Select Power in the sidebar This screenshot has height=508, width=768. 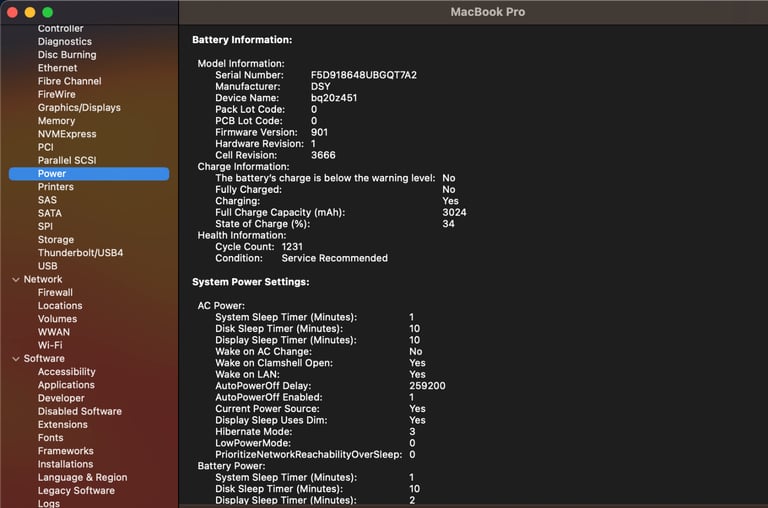(89, 173)
